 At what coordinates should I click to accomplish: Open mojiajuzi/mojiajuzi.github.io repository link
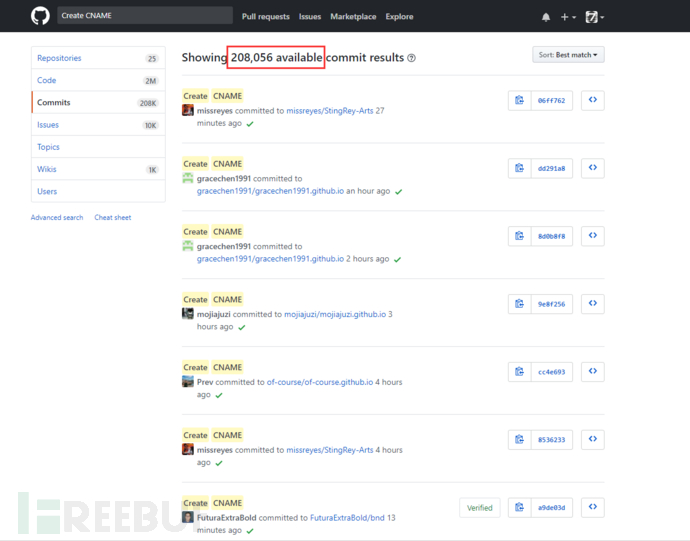pos(335,314)
